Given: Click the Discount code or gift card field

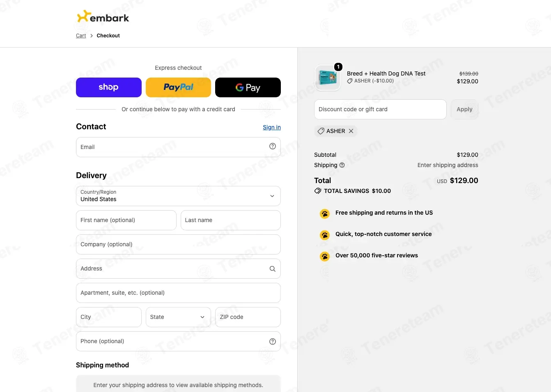Looking at the screenshot, I should (x=380, y=110).
